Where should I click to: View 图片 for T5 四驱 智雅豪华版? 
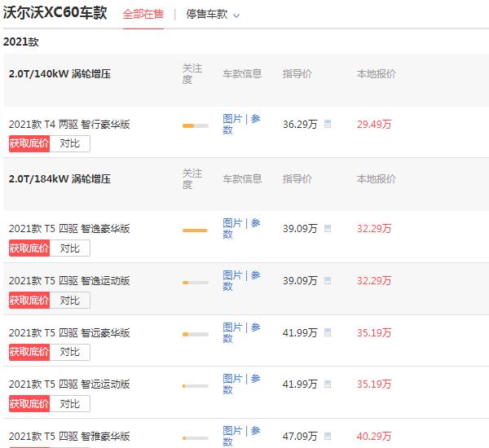pyautogui.click(x=232, y=431)
